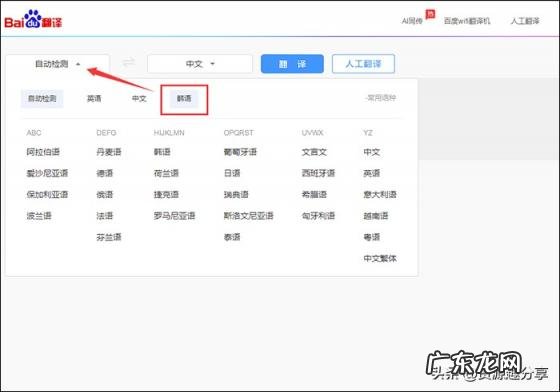Choose 丹麦语 from the language list
Viewport: 560px width, 392px height.
109,152
